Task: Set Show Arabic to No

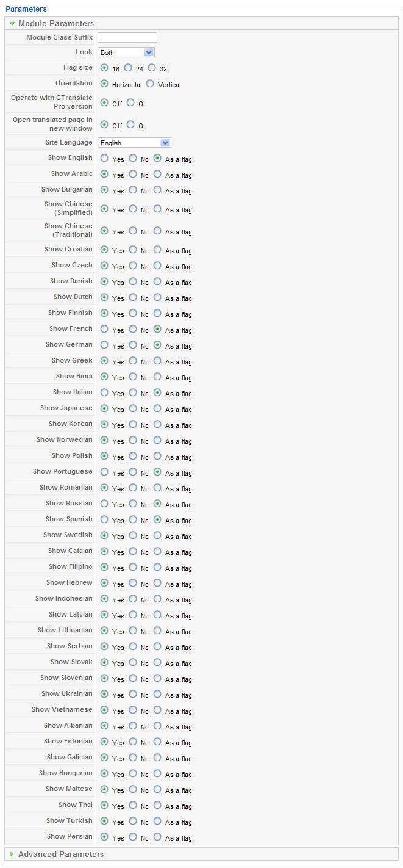Action: (x=133, y=174)
